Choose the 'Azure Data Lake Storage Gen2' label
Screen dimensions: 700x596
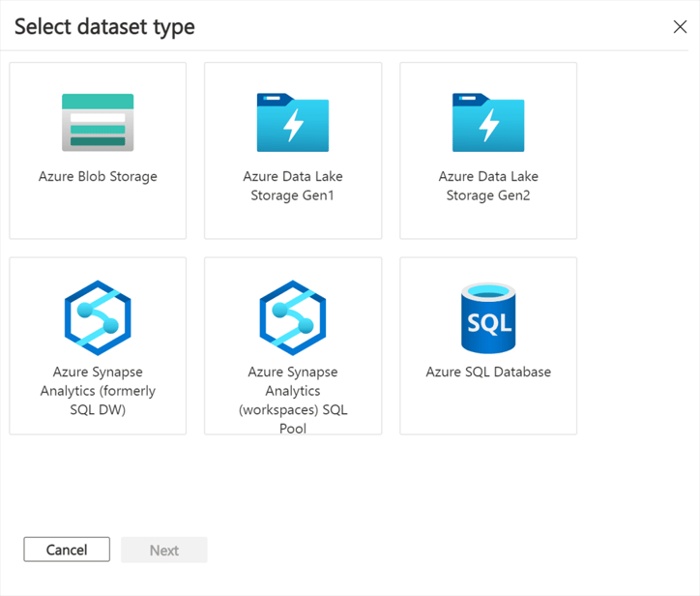(x=488, y=186)
